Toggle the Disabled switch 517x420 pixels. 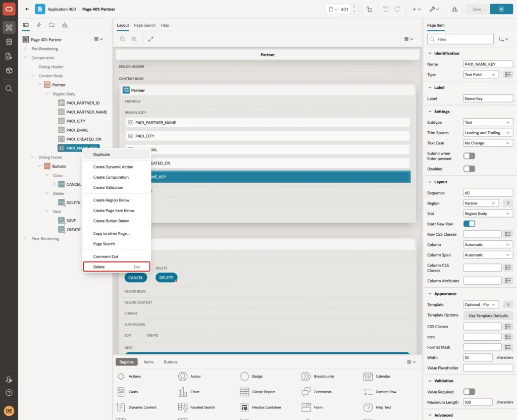[x=469, y=169]
